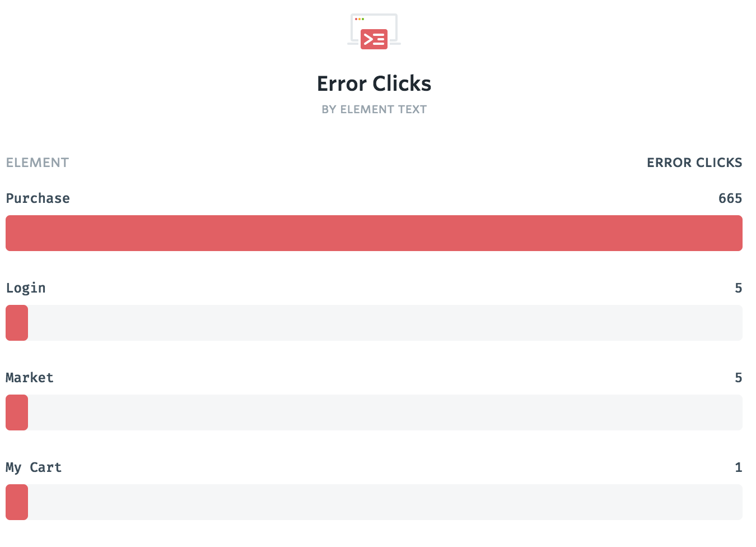Click the By Element Text subtitle

point(374,109)
